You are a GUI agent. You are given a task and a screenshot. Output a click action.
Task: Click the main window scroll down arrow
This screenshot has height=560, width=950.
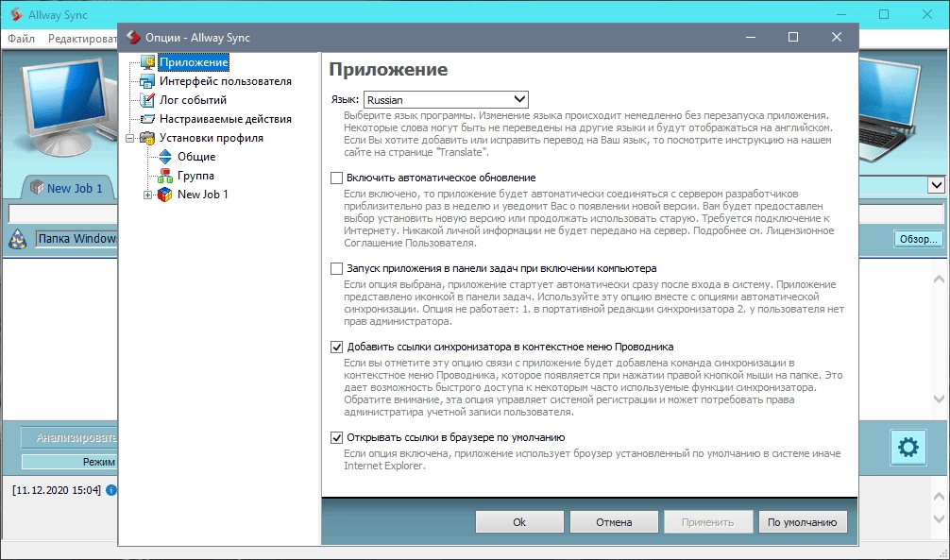(x=939, y=399)
